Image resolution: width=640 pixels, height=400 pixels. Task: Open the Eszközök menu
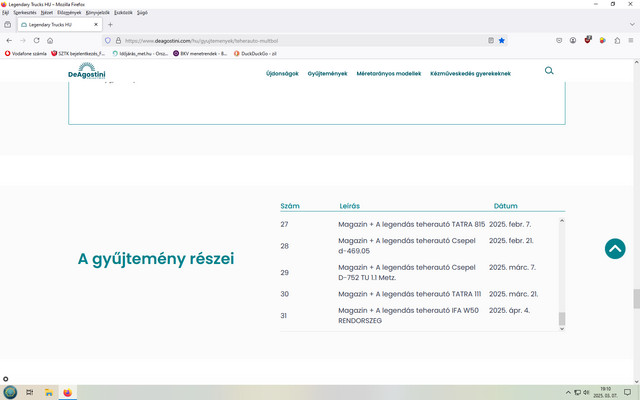pos(123,13)
